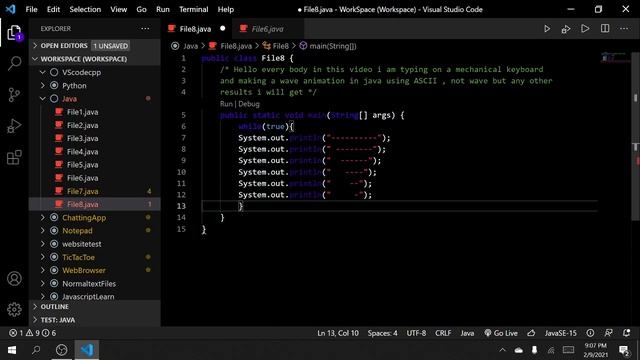Click JavaSE-15 in status bar
Screen dimensions: 640x360
(x=560, y=333)
